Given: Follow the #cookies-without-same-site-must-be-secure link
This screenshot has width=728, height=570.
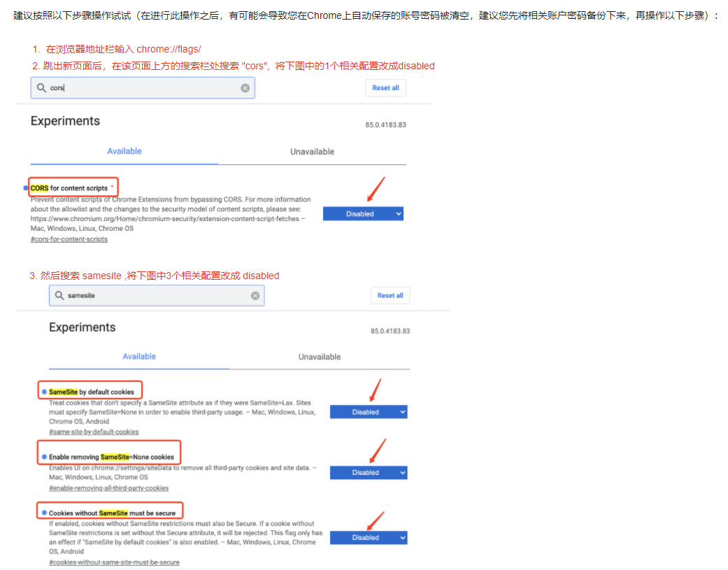Looking at the screenshot, I should point(114,562).
